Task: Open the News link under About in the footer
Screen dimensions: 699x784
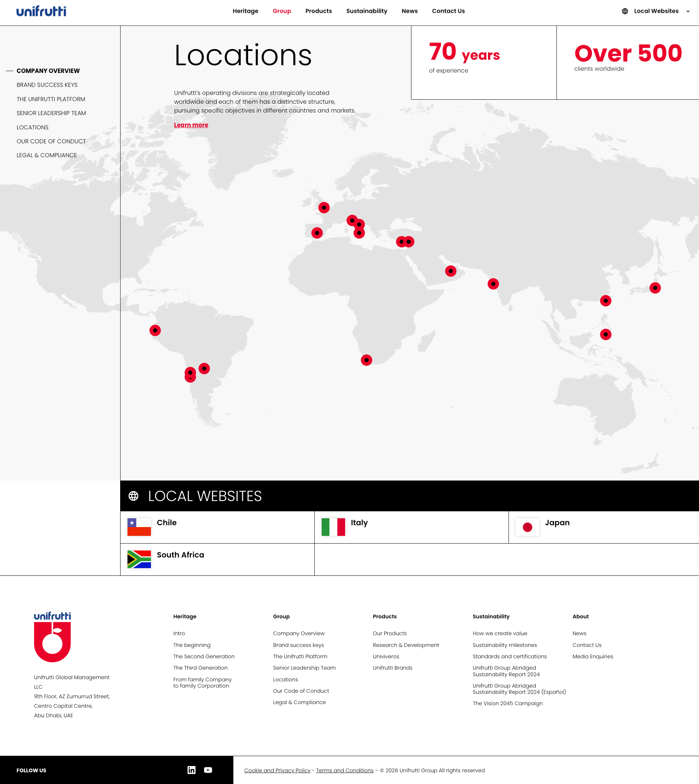Action: [x=580, y=633]
